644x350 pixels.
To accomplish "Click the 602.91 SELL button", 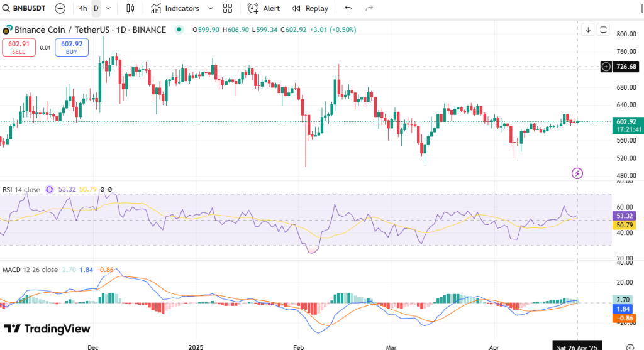I will tap(19, 47).
